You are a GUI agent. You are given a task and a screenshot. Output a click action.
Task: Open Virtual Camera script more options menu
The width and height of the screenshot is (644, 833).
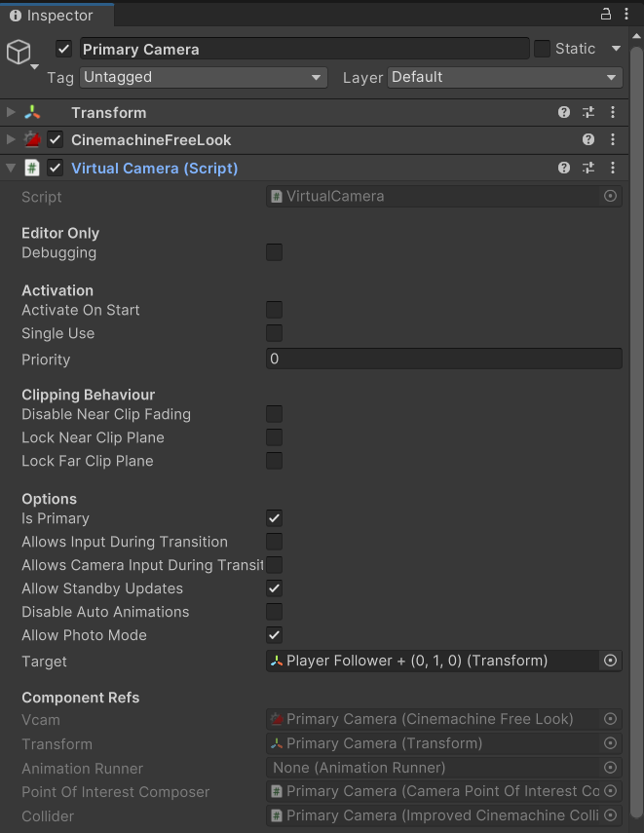613,168
